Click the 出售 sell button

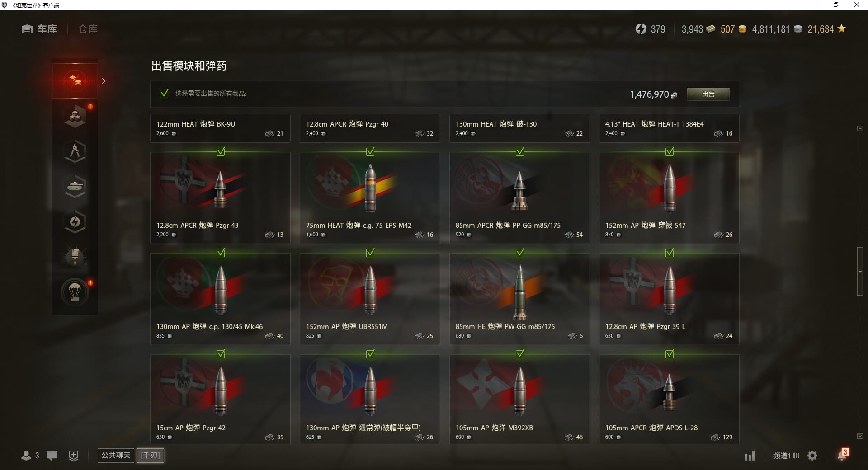[x=708, y=94]
